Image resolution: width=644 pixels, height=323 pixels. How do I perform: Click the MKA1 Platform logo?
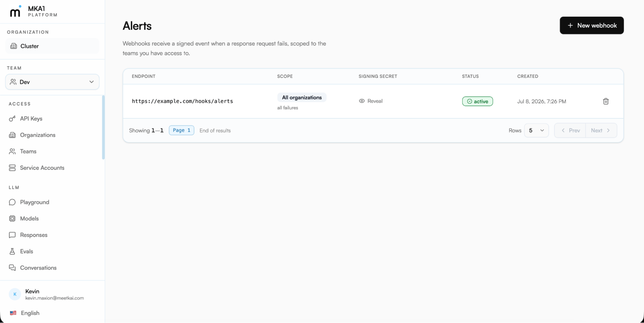(x=34, y=11)
